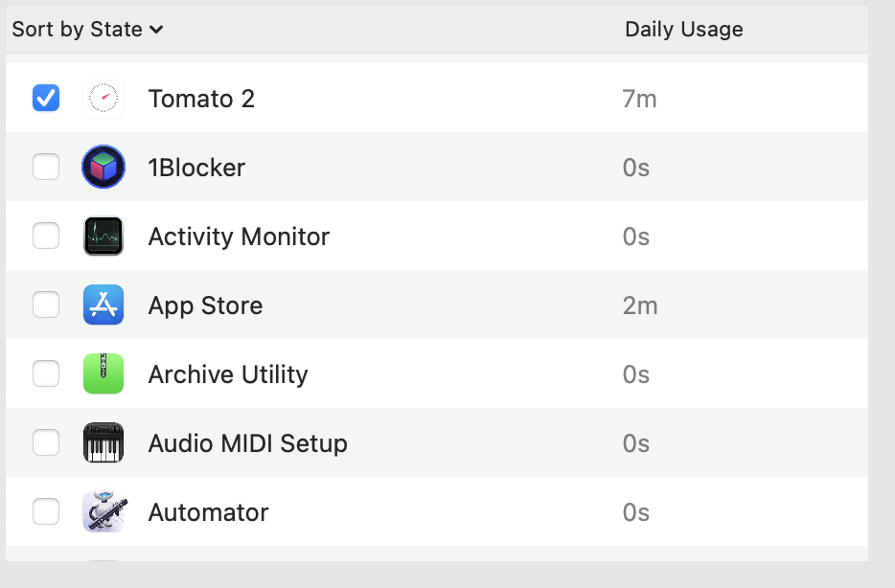The image size is (895, 588).
Task: Click the Tomato 2 app icon
Action: [x=103, y=99]
